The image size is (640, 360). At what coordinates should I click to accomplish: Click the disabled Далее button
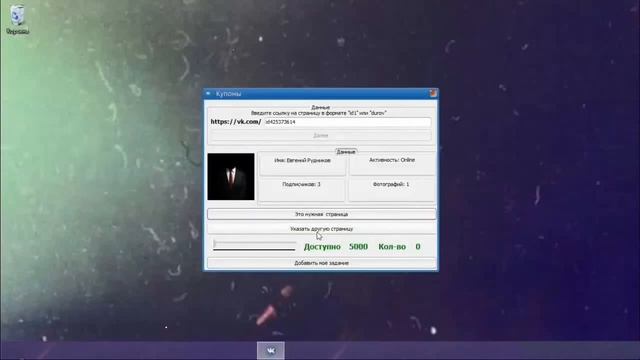coord(320,136)
